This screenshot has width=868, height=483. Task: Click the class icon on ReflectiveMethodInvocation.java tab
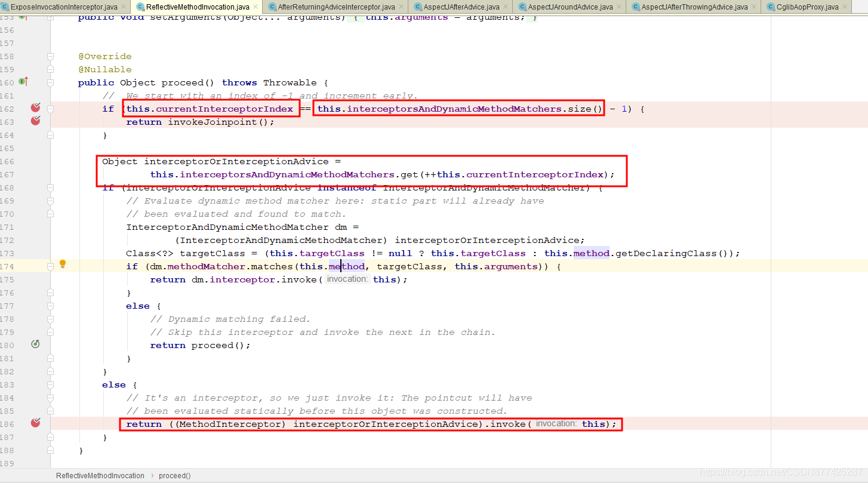coord(140,7)
